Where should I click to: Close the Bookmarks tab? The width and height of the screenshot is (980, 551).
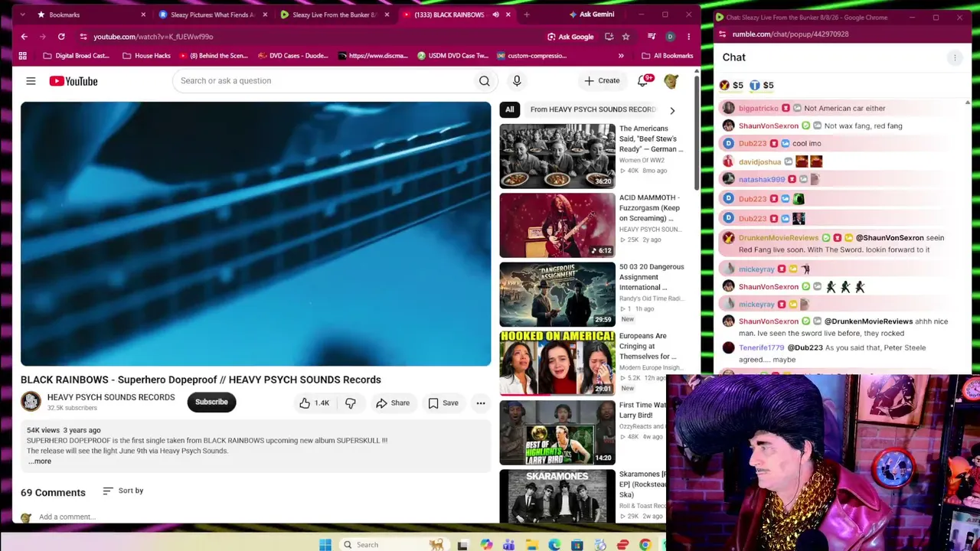[142, 15]
